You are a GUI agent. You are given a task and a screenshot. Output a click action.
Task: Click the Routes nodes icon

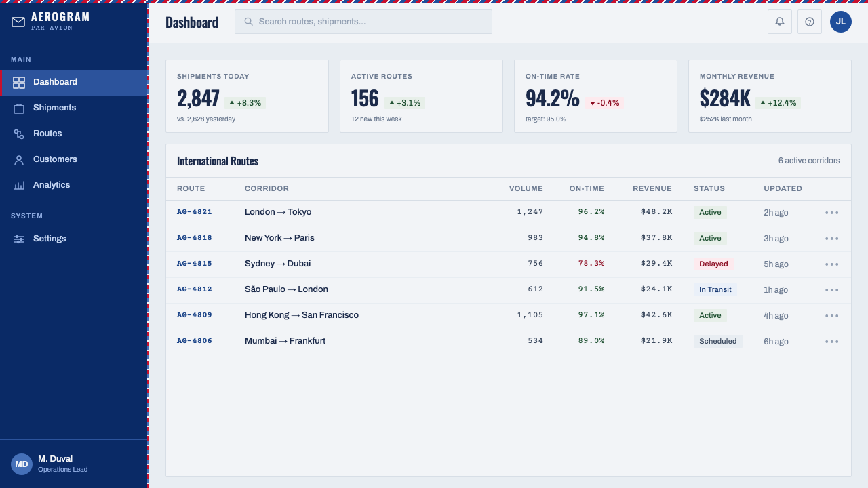19,134
